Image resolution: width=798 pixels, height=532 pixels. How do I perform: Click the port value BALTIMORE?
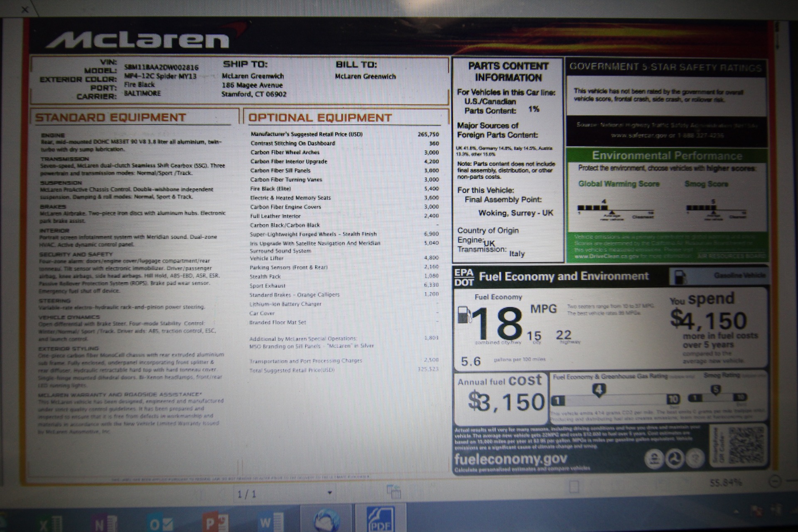(142, 94)
